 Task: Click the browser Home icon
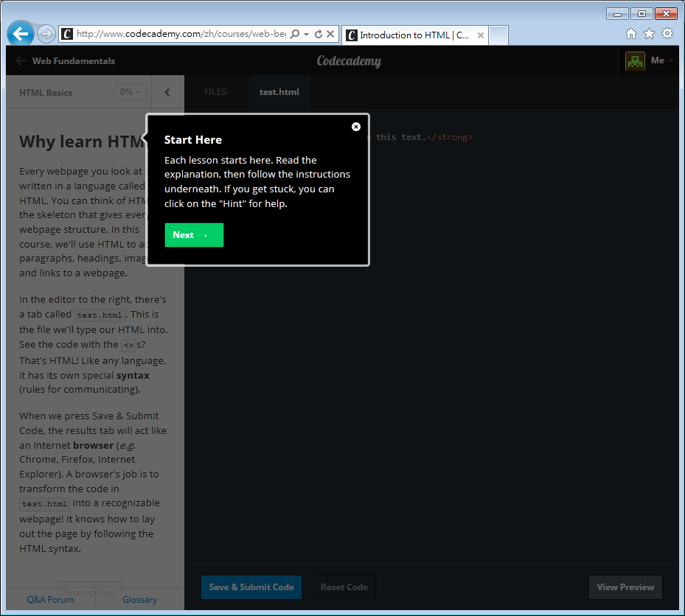pos(631,34)
